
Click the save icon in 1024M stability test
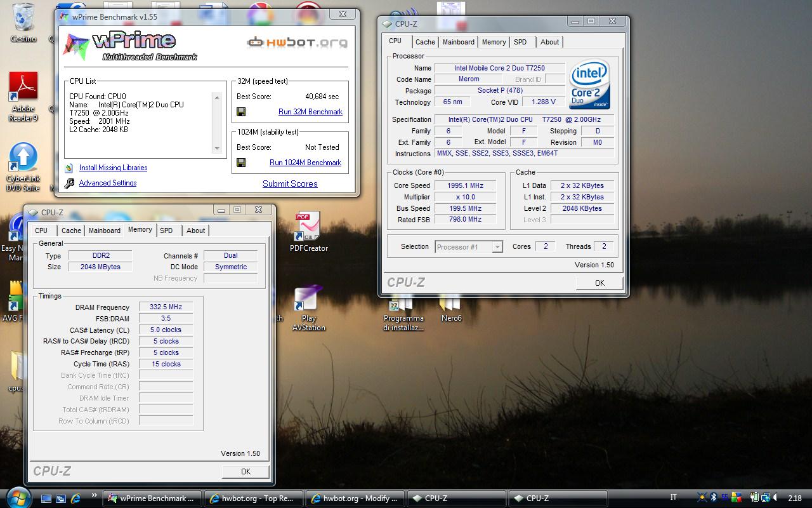coord(241,163)
